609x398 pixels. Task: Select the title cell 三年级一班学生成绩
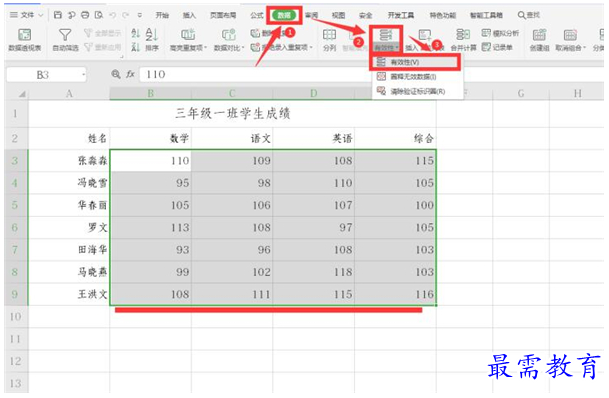point(232,113)
